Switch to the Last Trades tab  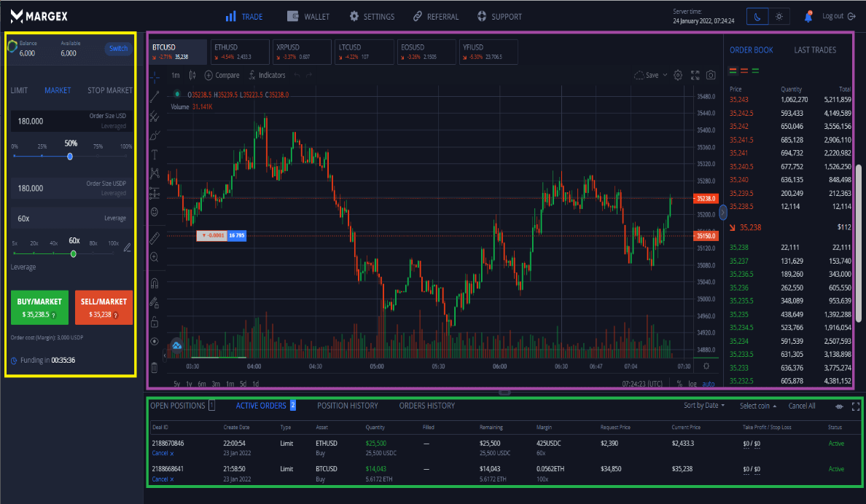click(x=815, y=50)
